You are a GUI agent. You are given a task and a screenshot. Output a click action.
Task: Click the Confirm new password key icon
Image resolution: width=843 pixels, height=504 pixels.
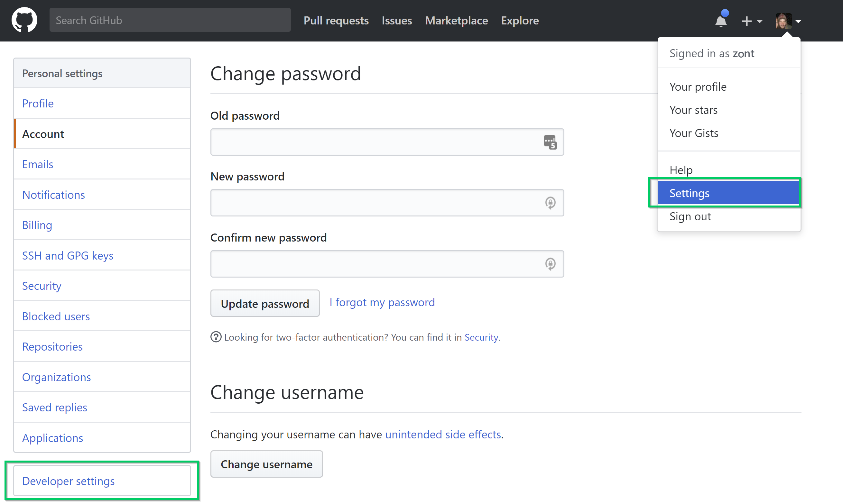[x=550, y=263]
